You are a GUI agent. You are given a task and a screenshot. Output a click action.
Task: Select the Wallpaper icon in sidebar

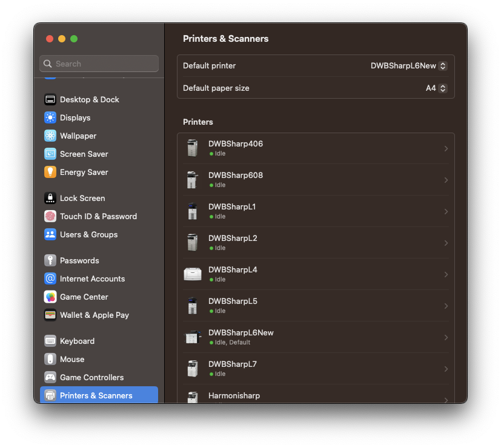pyautogui.click(x=50, y=136)
